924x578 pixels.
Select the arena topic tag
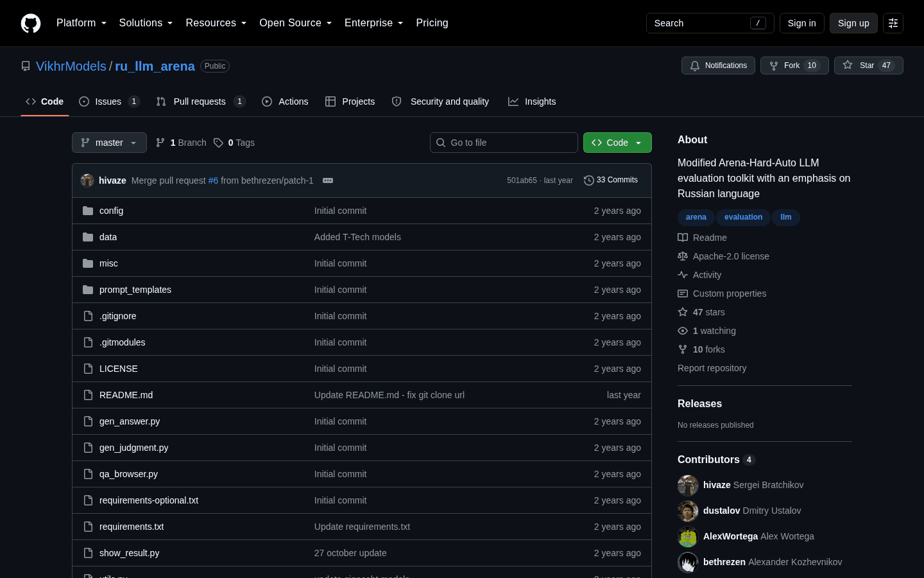696,217
